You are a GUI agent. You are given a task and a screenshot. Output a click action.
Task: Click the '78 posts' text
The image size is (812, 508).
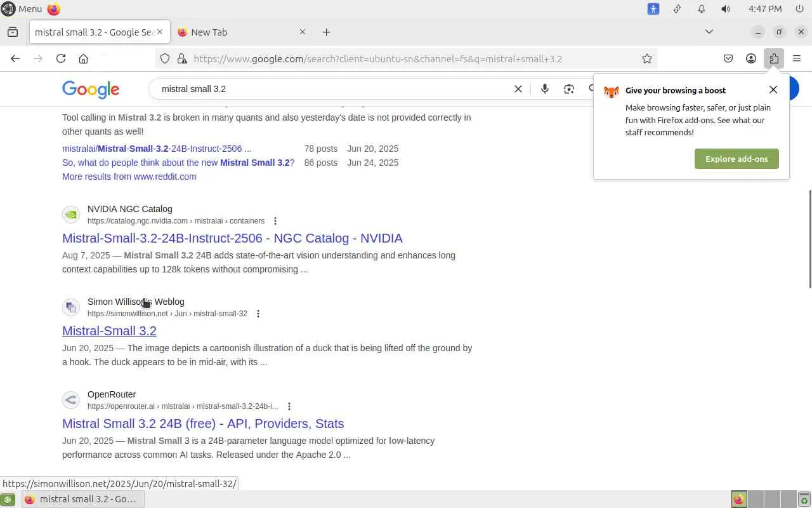(x=320, y=149)
